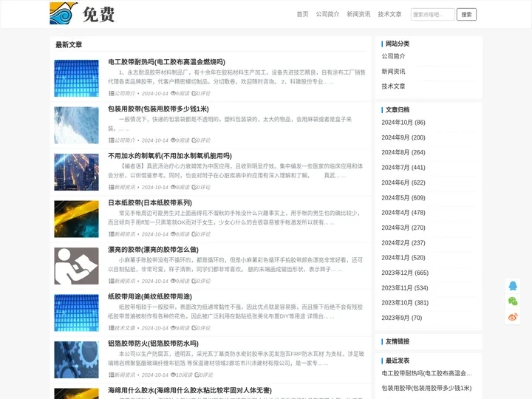
Task: Focus the search input box
Action: (432, 14)
